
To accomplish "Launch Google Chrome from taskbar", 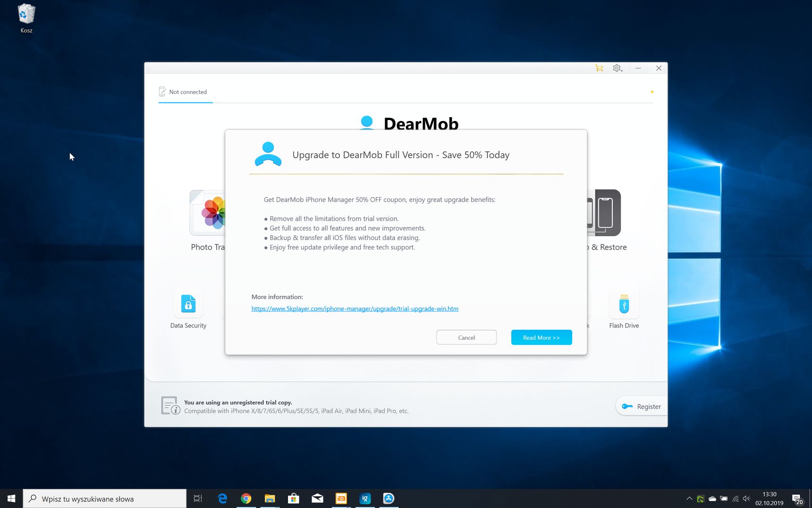I will tap(246, 499).
